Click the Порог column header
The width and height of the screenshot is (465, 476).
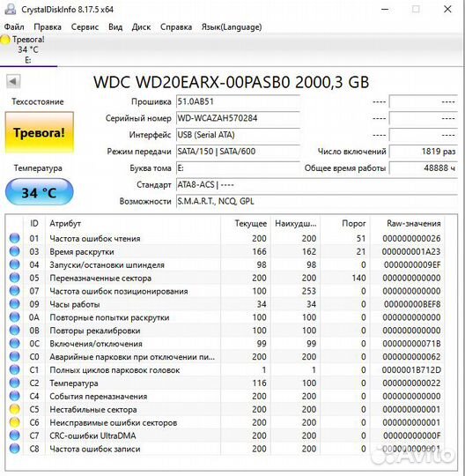[x=344, y=224]
